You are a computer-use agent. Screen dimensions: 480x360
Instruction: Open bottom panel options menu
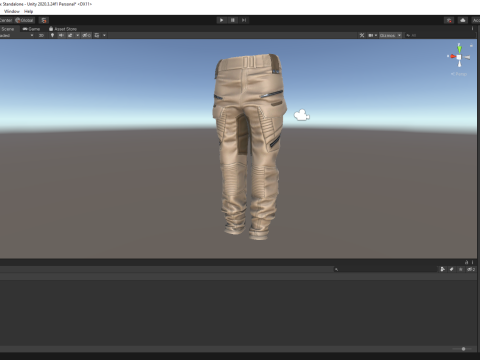click(x=472, y=262)
